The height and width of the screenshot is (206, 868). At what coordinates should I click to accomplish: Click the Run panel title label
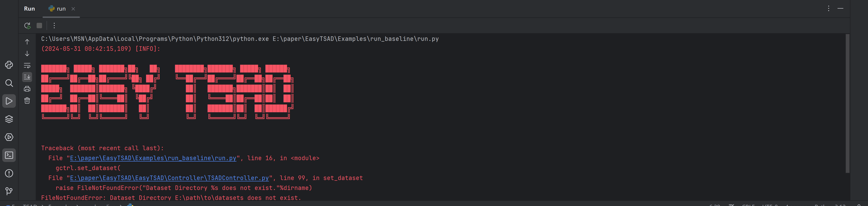click(29, 9)
